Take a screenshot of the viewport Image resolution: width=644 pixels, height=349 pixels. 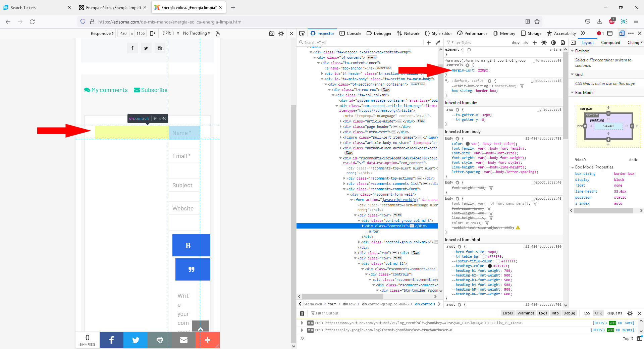click(272, 34)
